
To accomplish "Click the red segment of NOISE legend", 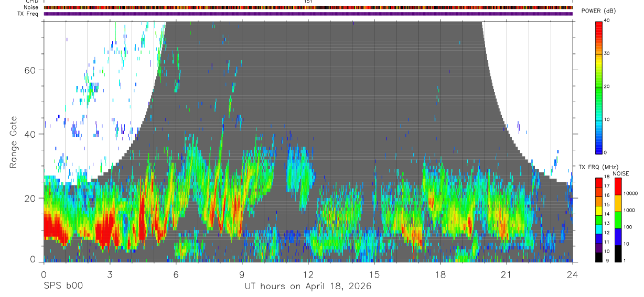I will point(618,186).
